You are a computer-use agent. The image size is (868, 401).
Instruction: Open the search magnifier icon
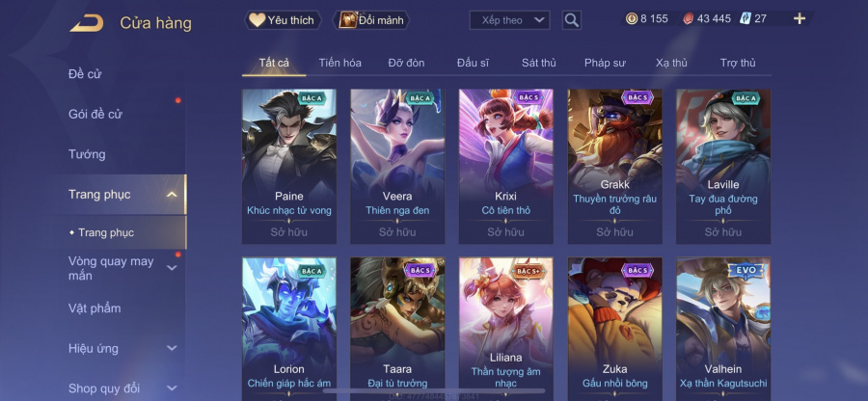pos(571,20)
